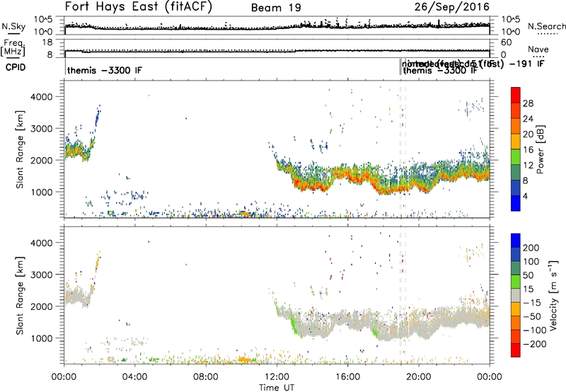Click the "60" Nave axis tick label
The height and width of the screenshot is (392, 566).
tap(506, 42)
